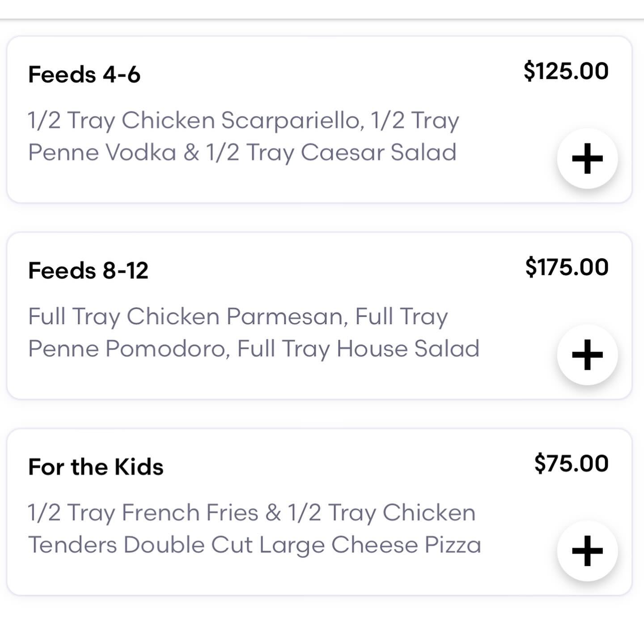Screen dimensions: 644x644
Task: Tap the Caesar Salad text
Action: point(378,153)
